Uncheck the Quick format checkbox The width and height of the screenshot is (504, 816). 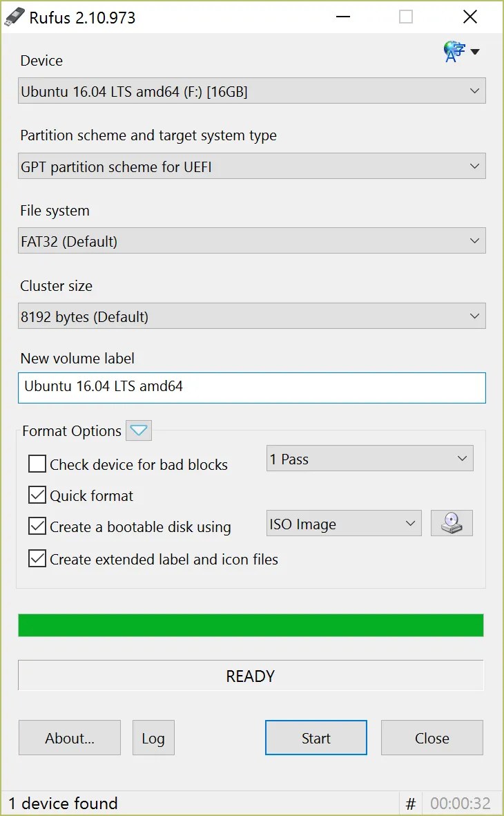[37, 495]
